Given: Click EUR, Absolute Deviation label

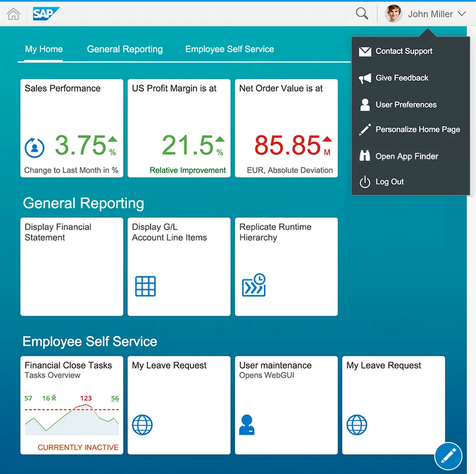Looking at the screenshot, I should click(290, 170).
